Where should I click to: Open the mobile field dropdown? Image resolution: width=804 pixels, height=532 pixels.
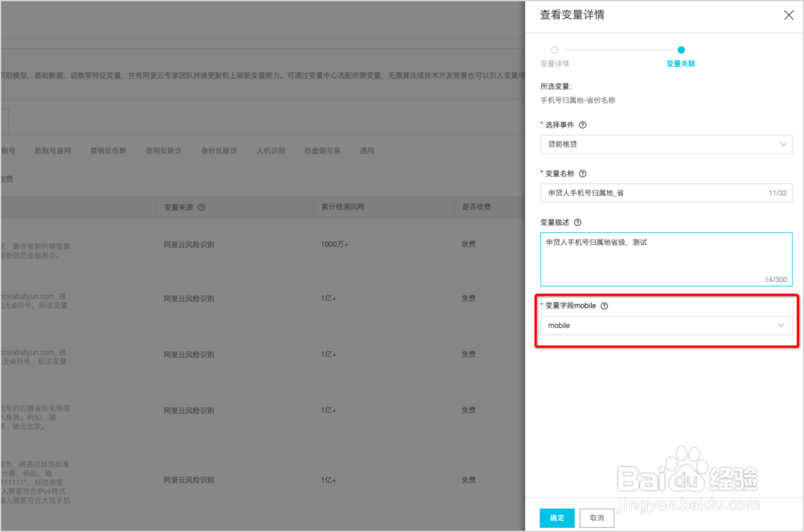[x=667, y=325]
